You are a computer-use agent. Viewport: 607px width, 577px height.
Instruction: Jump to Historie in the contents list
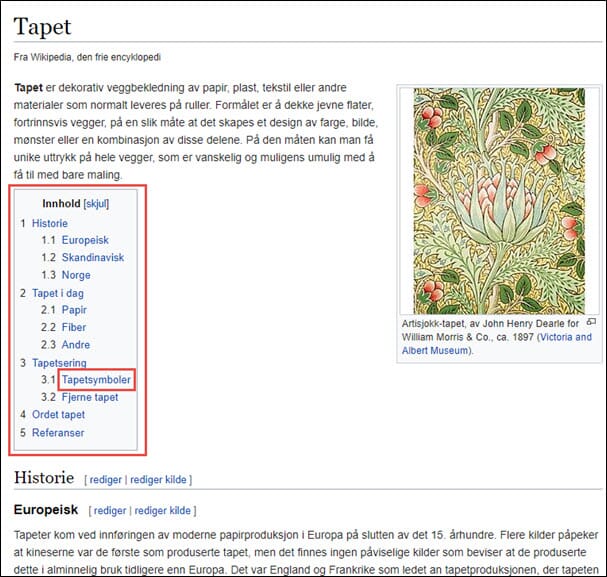49,224
